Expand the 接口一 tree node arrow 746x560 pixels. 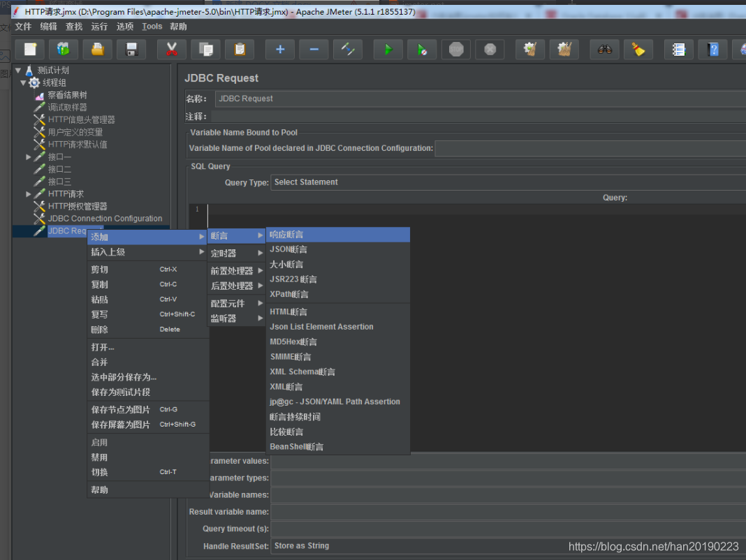28,157
